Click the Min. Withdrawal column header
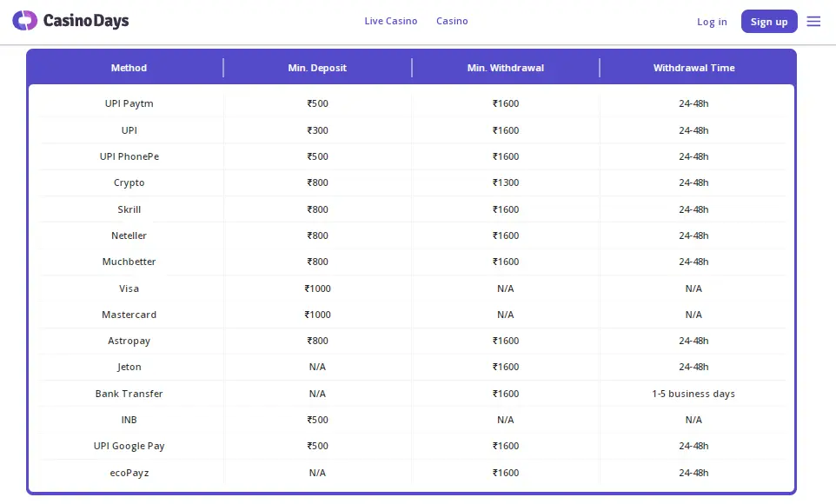 point(505,68)
